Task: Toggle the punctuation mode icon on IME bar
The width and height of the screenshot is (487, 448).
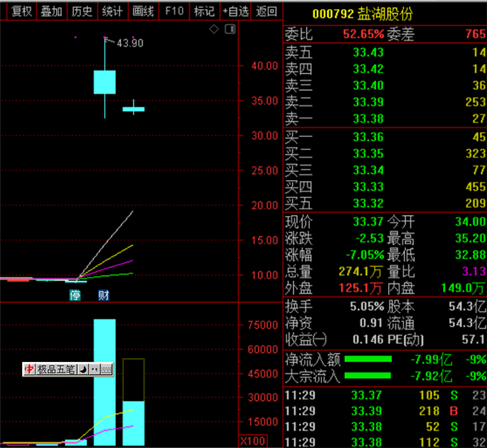Action: click(95, 369)
